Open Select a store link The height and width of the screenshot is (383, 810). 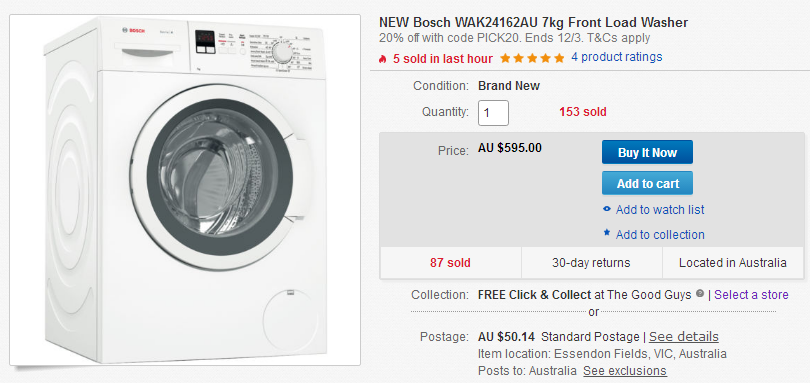[751, 295]
